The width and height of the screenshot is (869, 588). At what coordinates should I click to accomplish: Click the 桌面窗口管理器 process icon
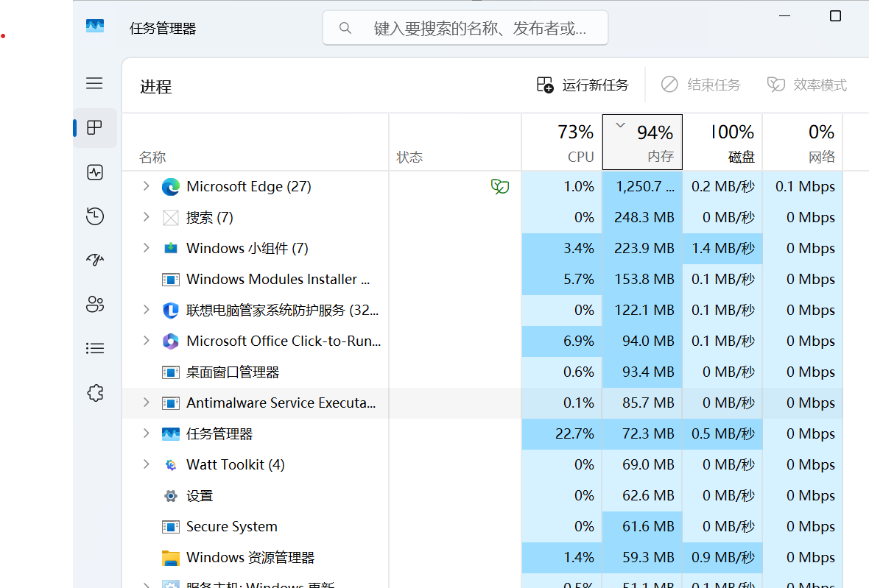(170, 372)
